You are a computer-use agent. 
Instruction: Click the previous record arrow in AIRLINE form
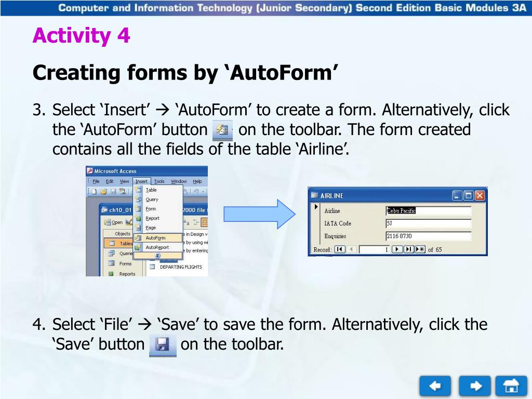click(x=352, y=249)
